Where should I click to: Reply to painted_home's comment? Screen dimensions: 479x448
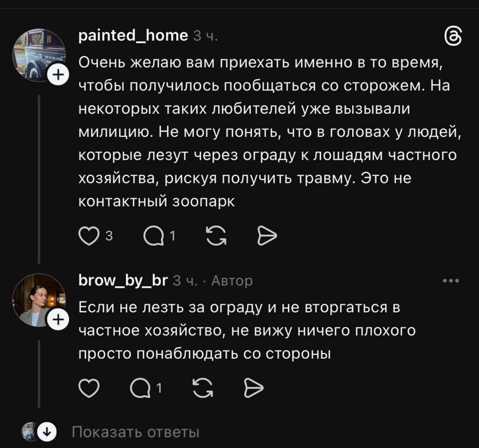[153, 237]
